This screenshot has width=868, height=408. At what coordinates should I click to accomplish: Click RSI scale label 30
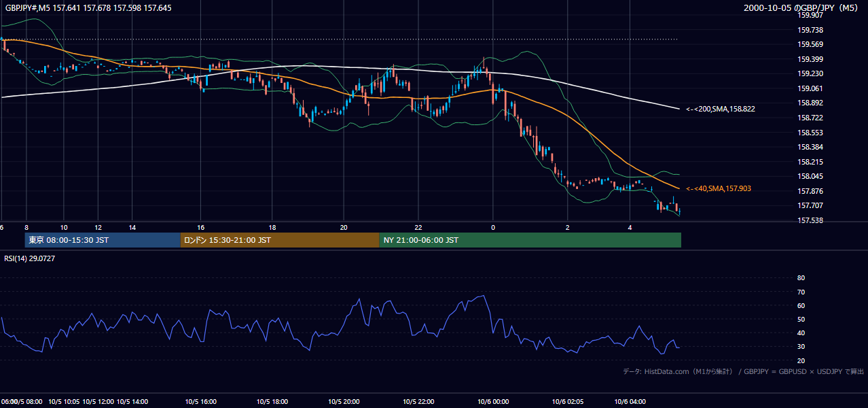(x=801, y=347)
